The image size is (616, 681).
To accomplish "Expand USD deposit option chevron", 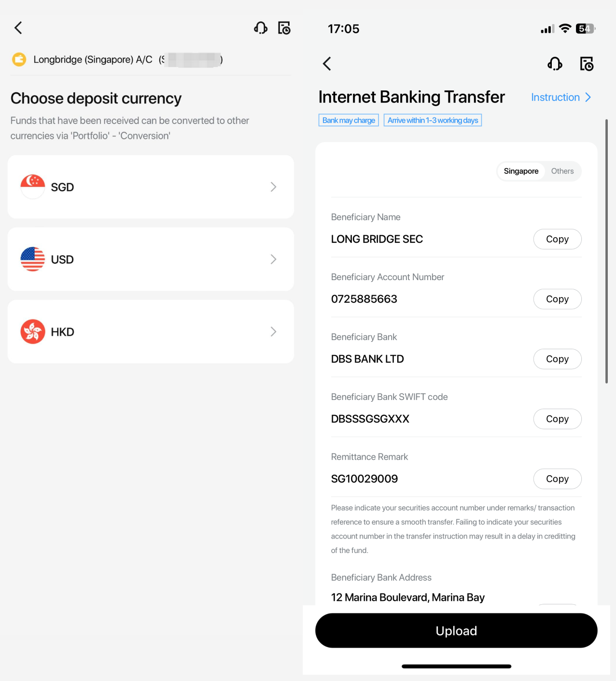I will click(274, 259).
